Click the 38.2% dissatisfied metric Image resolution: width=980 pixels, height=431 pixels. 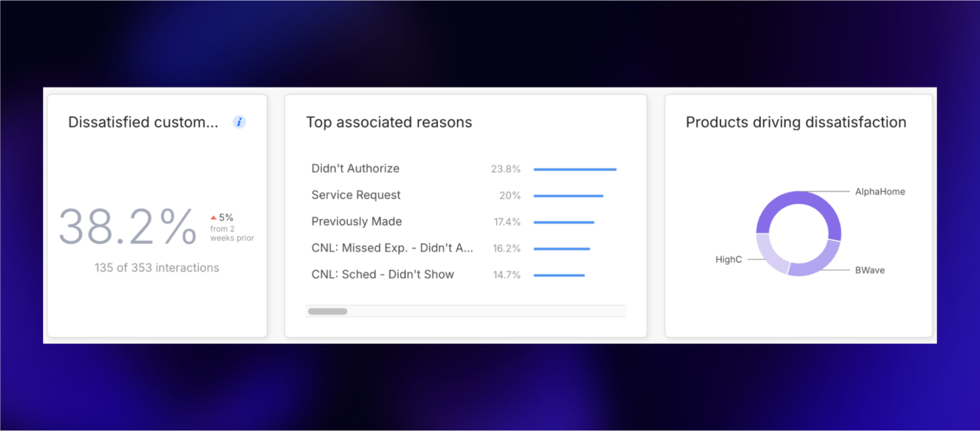point(128,227)
